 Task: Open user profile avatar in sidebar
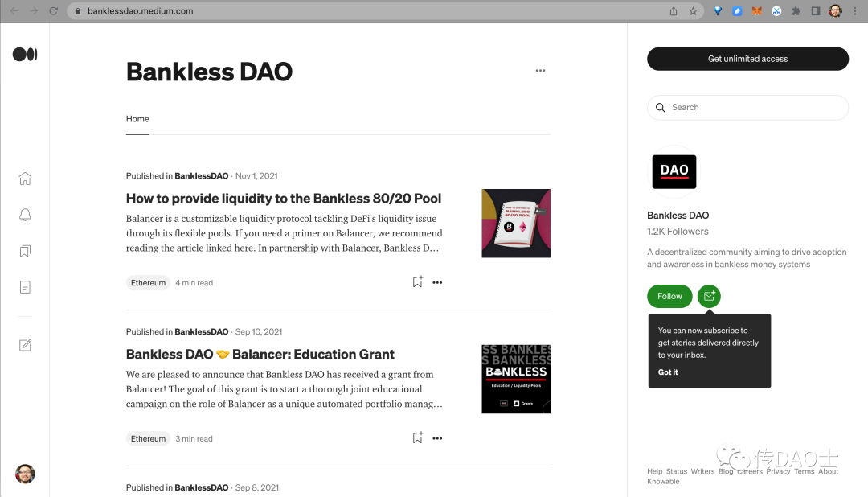(x=25, y=474)
